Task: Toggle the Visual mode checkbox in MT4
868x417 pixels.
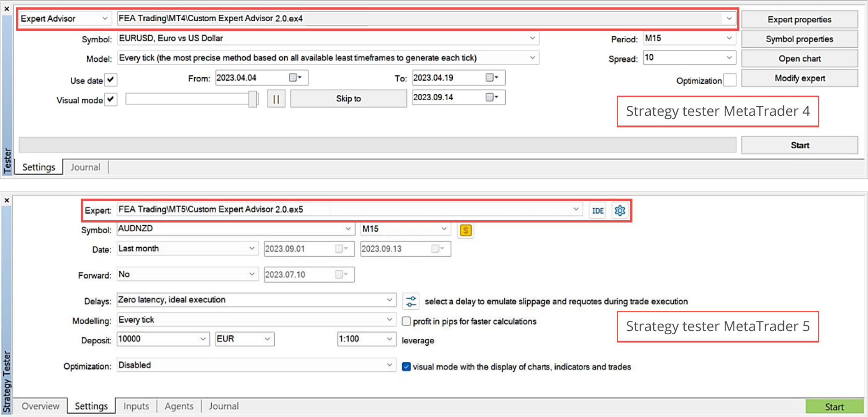Action: pyautogui.click(x=111, y=99)
